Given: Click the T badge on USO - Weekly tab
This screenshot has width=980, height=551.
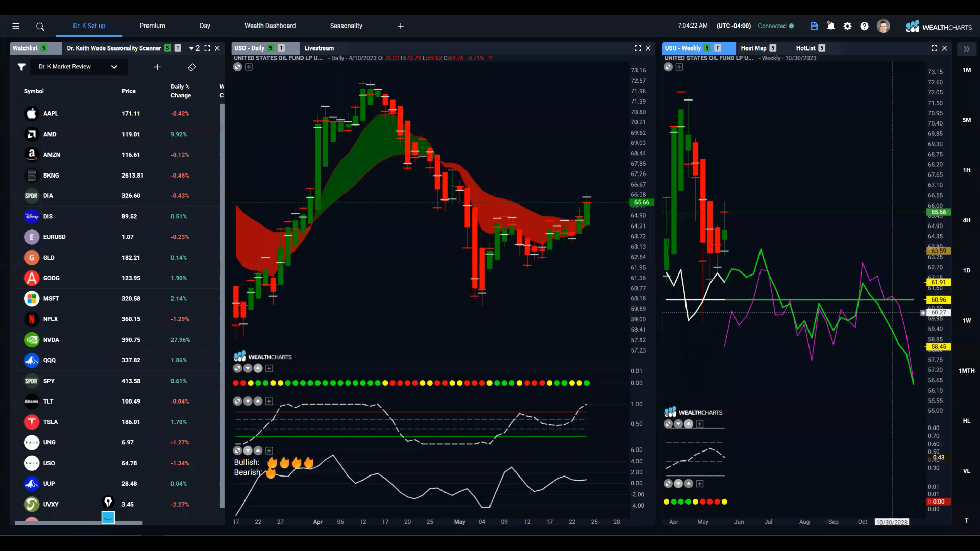Looking at the screenshot, I should (x=718, y=48).
